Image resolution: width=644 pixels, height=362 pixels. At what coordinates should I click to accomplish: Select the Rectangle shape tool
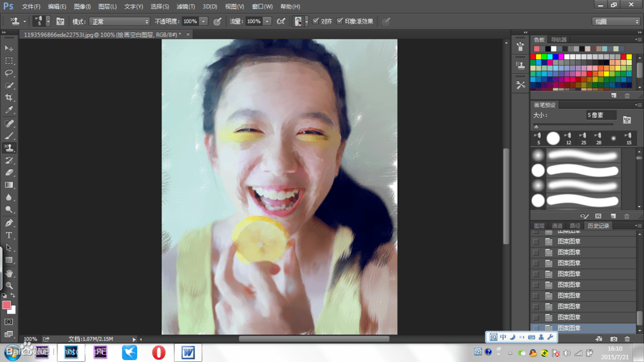tap(8, 260)
